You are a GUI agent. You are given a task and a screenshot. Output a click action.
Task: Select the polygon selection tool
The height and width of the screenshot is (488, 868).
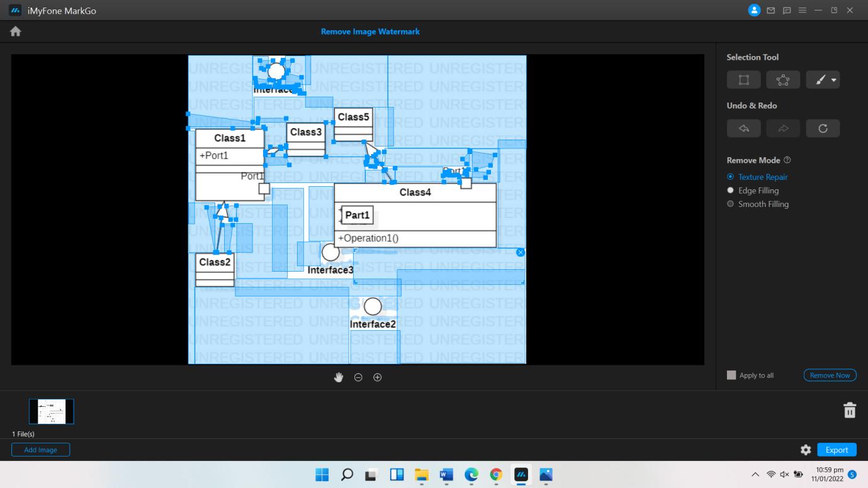[783, 80]
